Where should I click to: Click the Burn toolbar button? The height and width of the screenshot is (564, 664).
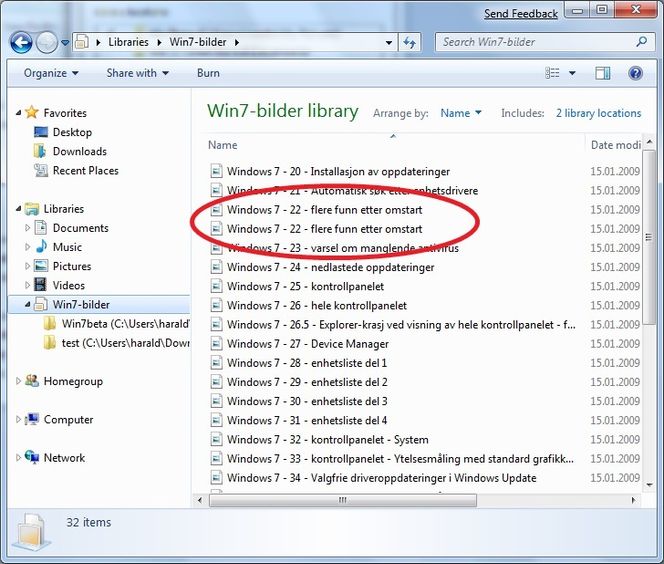[x=208, y=73]
